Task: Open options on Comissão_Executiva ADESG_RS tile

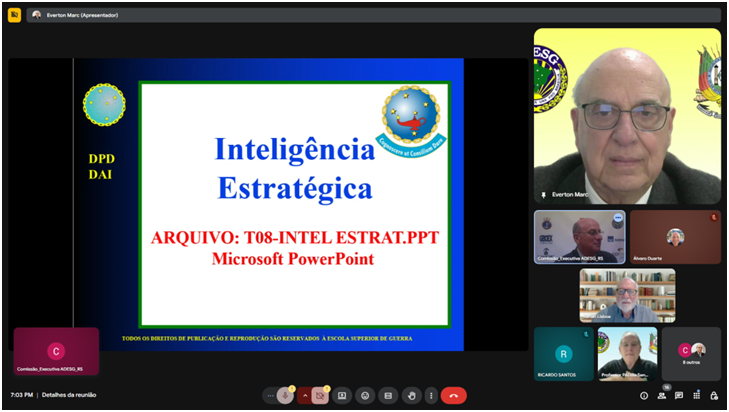Action: [618, 217]
